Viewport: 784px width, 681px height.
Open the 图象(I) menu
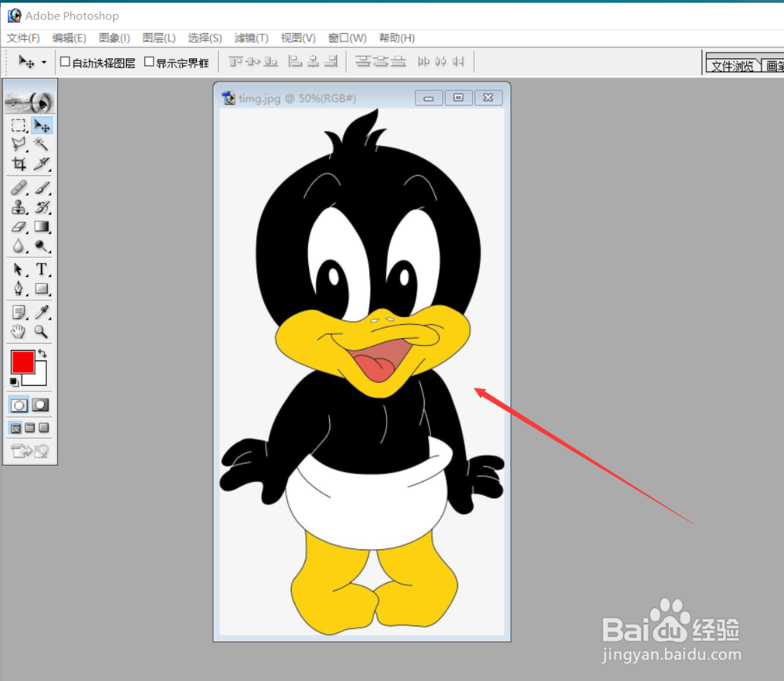(x=114, y=38)
